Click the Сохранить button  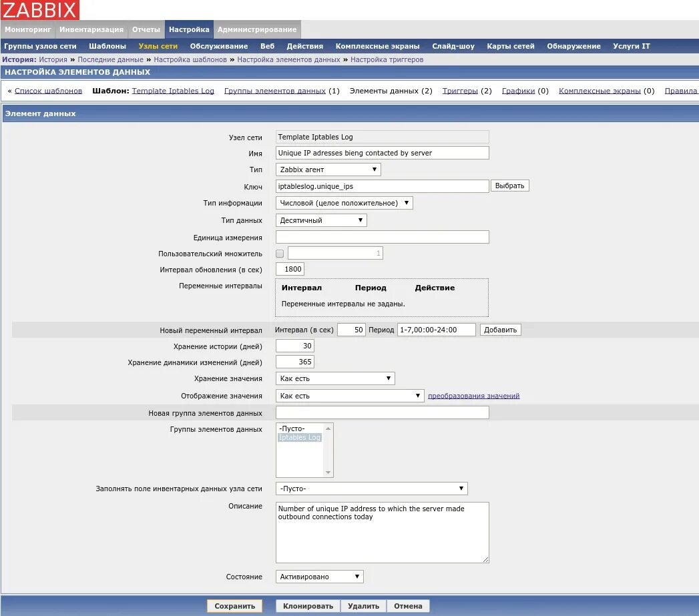coord(234,606)
